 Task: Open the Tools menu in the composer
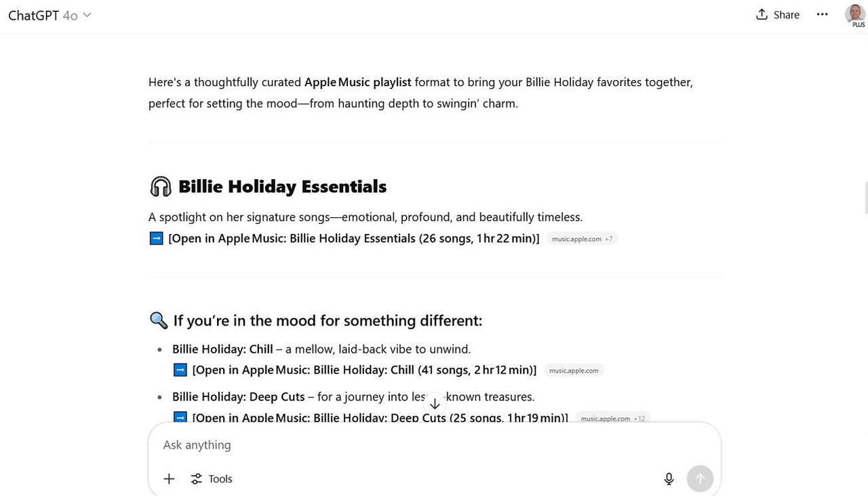click(x=211, y=479)
